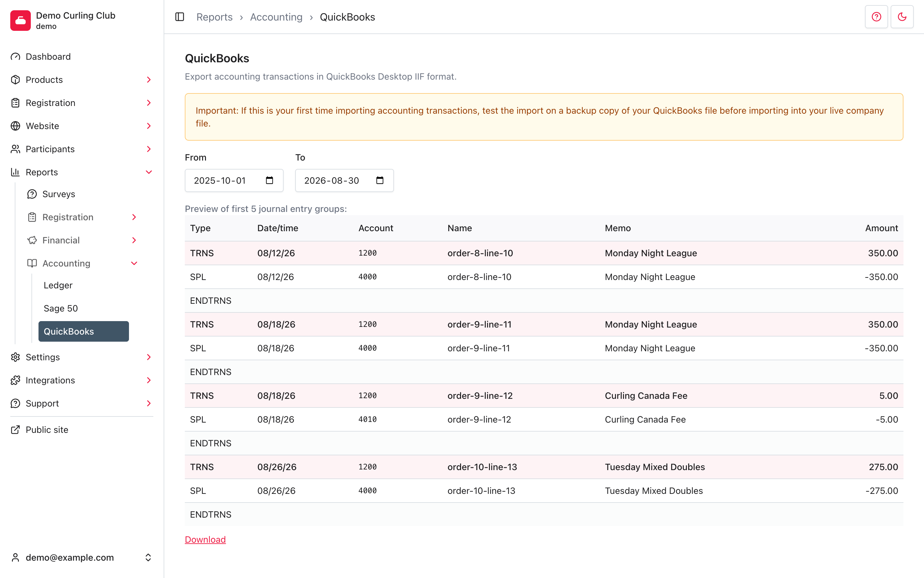Toggle the sidebar panel icon
This screenshot has height=578, width=924.
[x=179, y=17]
